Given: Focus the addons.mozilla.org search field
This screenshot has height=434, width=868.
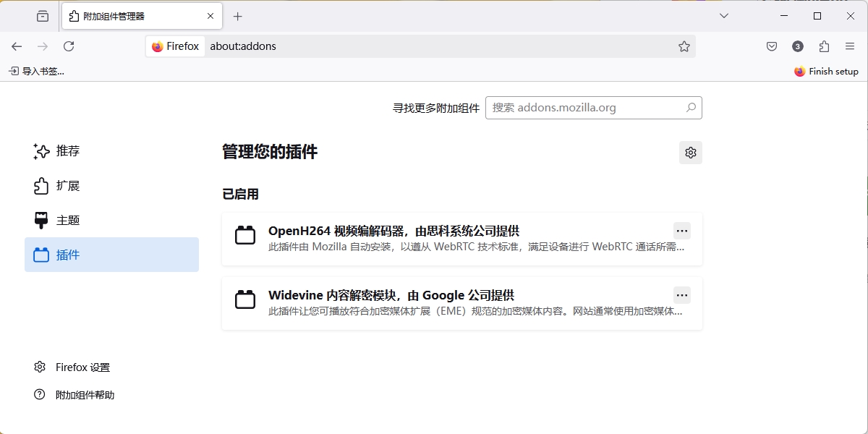Looking at the screenshot, I should tap(586, 108).
